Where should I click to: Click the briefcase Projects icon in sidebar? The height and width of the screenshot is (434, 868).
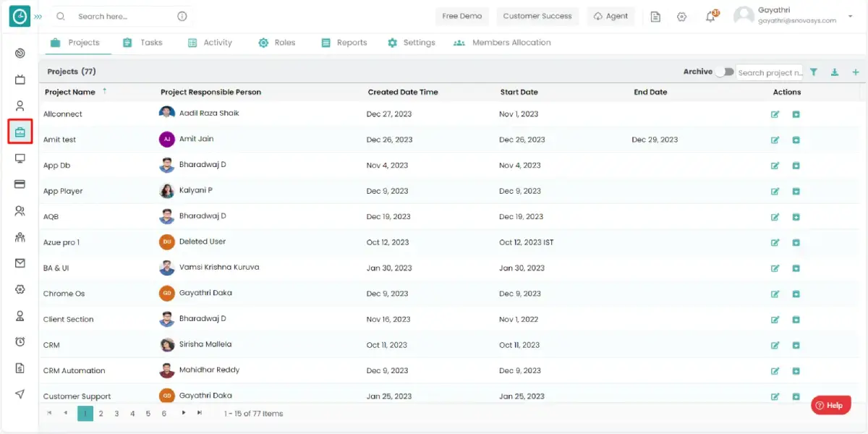(20, 132)
